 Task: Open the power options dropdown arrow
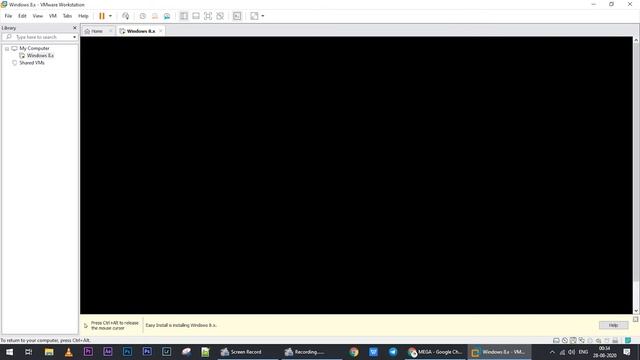coord(110,16)
